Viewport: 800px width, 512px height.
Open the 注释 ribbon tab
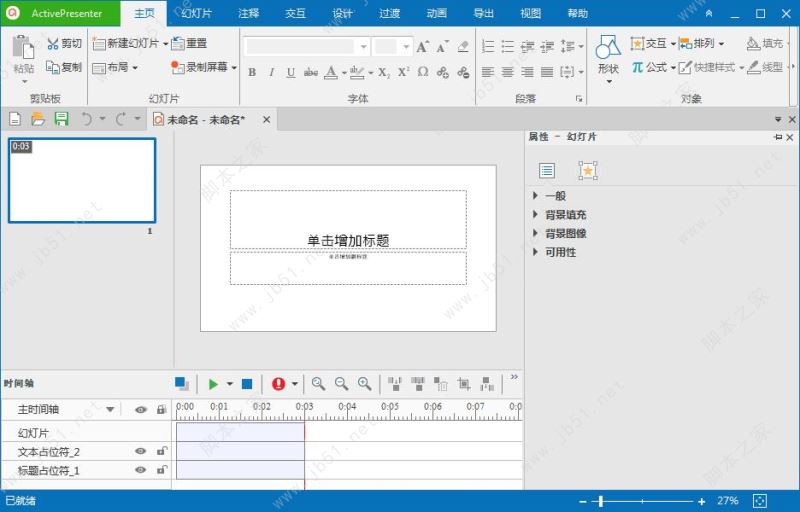click(x=248, y=13)
